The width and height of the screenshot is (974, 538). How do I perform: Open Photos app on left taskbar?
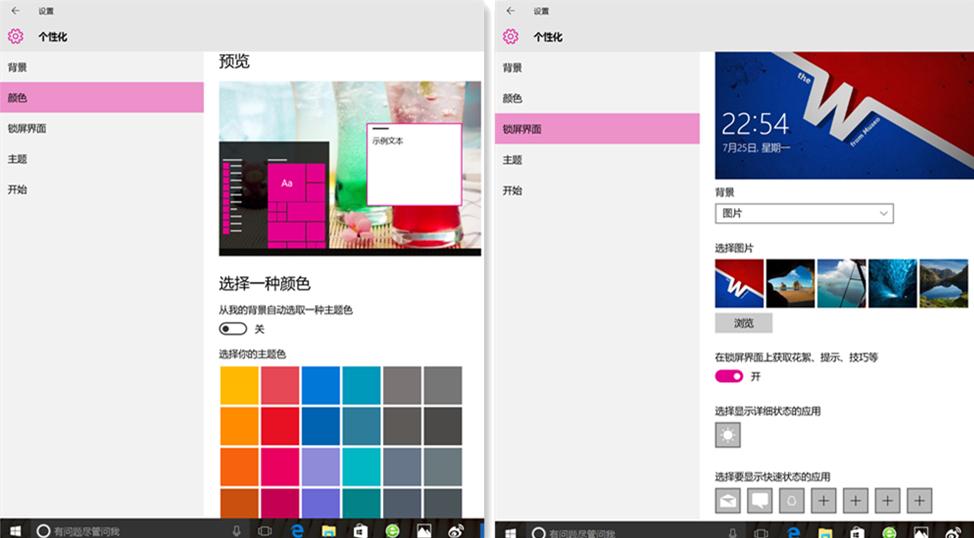[424, 531]
